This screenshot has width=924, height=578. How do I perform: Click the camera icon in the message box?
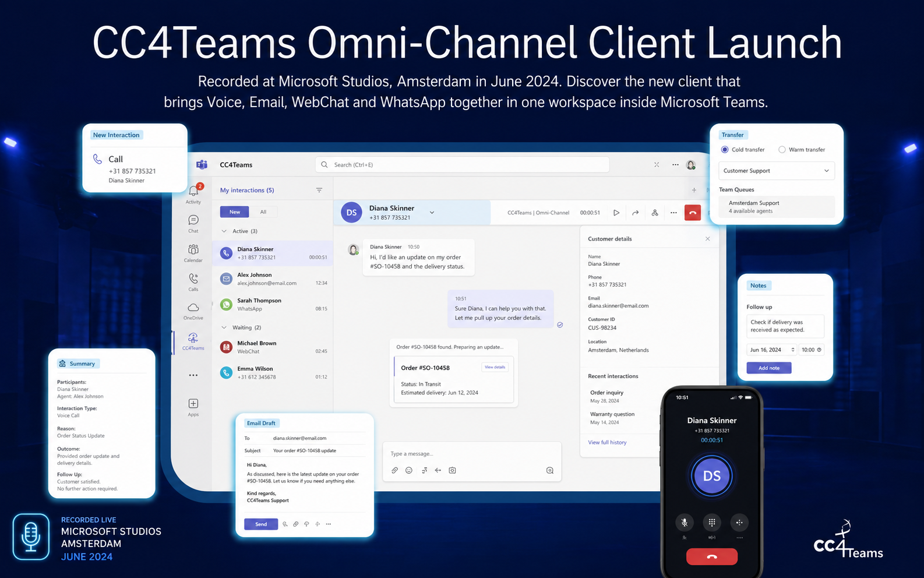[x=452, y=470]
